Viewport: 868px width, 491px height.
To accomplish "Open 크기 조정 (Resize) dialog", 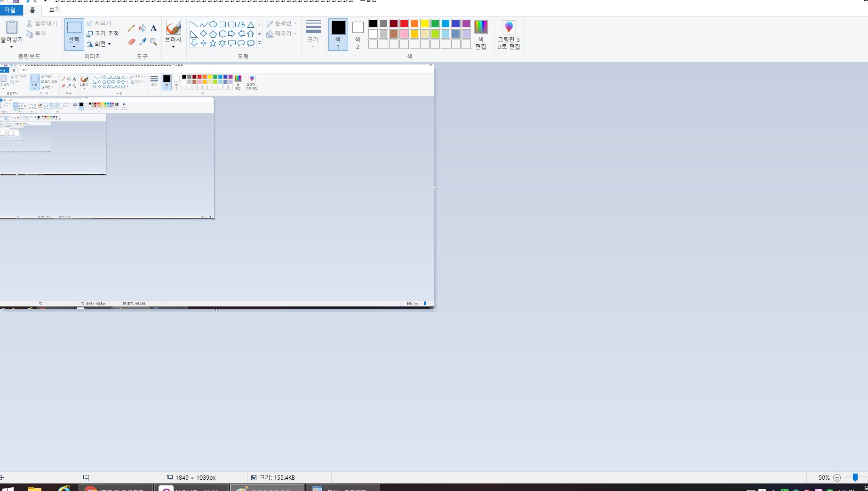I will click(x=103, y=33).
